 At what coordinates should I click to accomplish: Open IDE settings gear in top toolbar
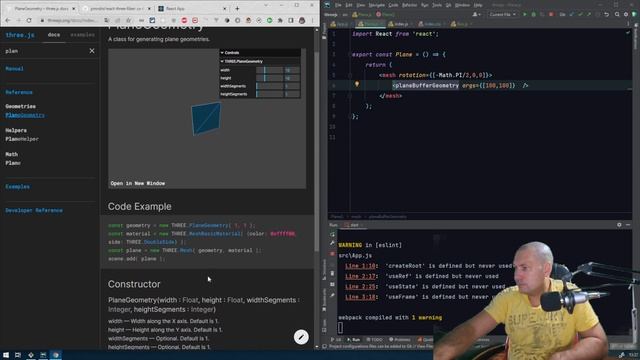point(626,14)
